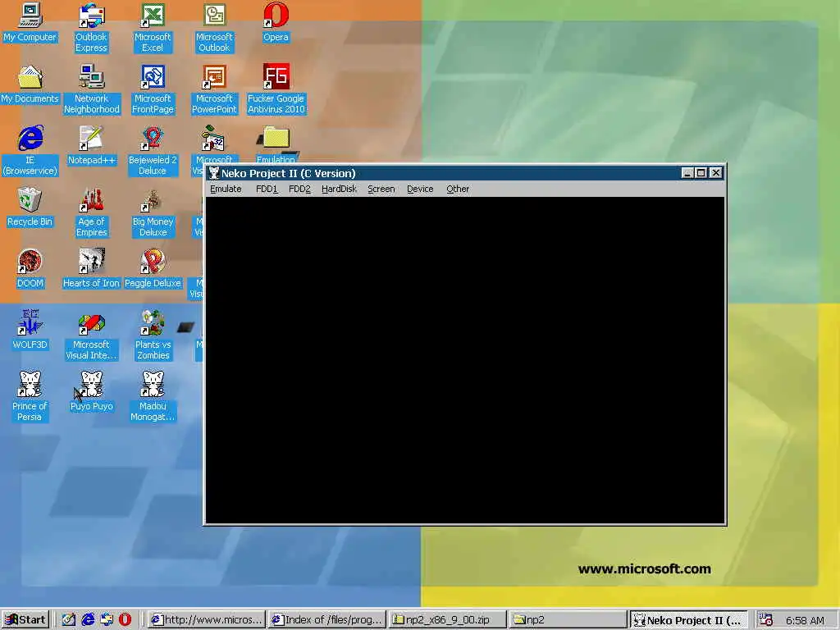
Task: Click the black emulator screen area
Action: 465,360
